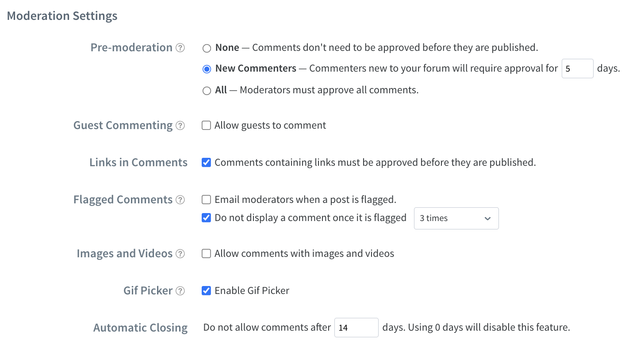Show Images and Videos help info
The image size is (644, 351).
(180, 254)
